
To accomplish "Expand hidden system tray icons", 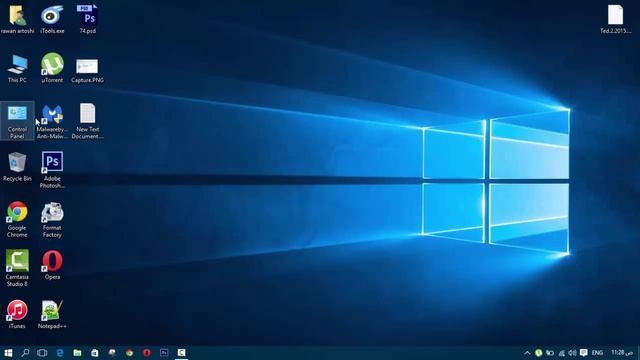I will point(527,353).
